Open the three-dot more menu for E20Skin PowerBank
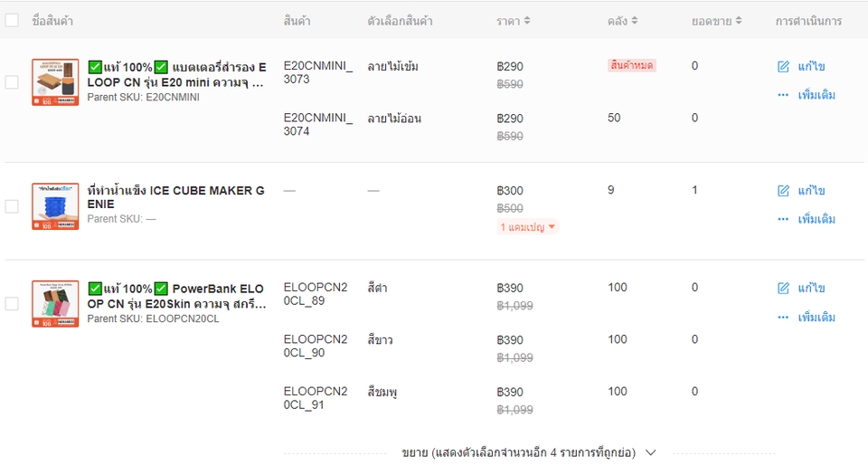The image size is (868, 475). click(x=783, y=318)
